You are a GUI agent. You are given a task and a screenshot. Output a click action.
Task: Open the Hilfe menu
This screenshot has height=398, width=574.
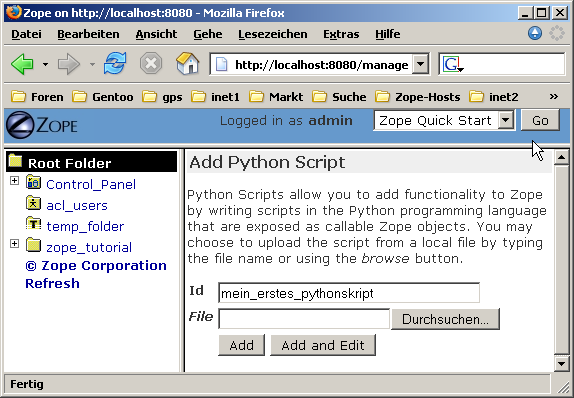(387, 34)
